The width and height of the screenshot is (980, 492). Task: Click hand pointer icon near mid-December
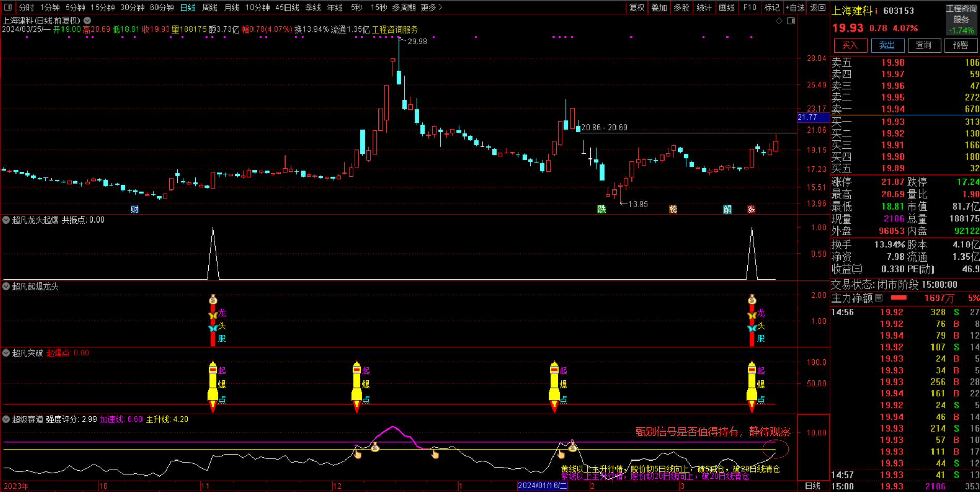pyautogui.click(x=435, y=454)
